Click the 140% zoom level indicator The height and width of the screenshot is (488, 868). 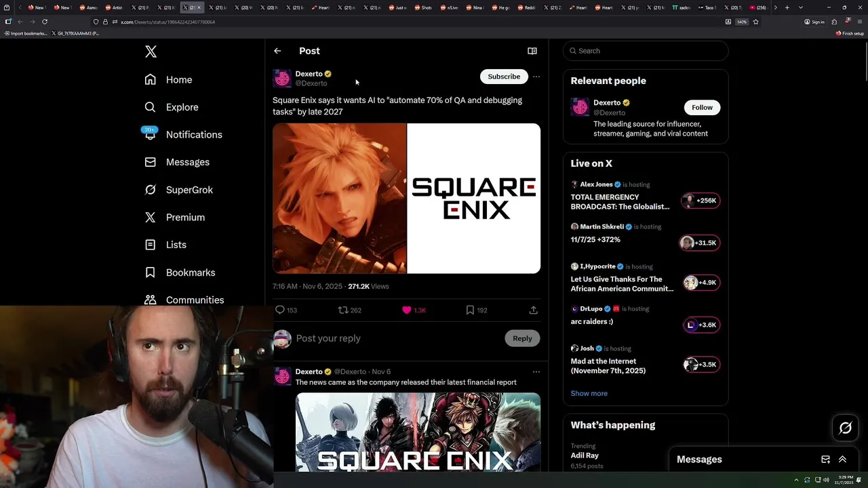coord(742,22)
